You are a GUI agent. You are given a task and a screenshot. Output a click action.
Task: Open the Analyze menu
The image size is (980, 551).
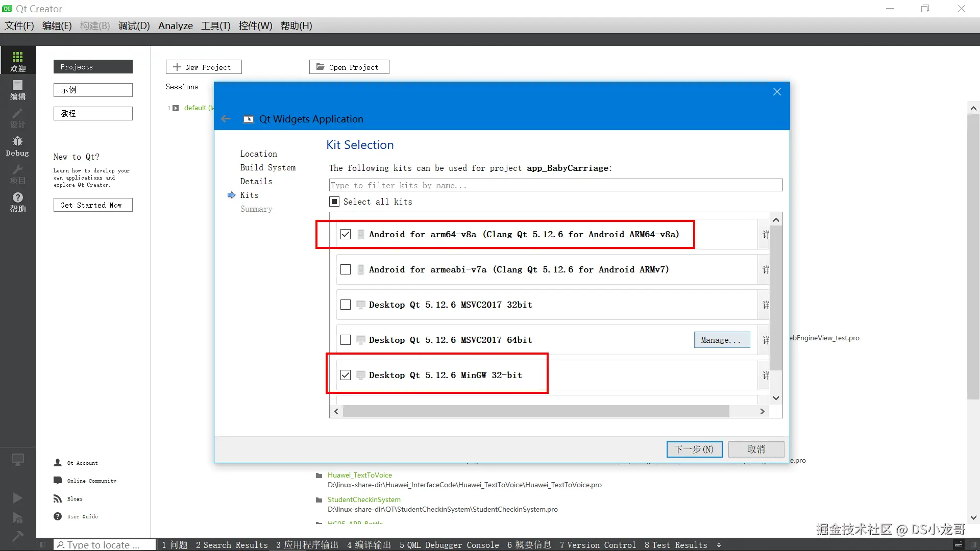pyautogui.click(x=175, y=26)
